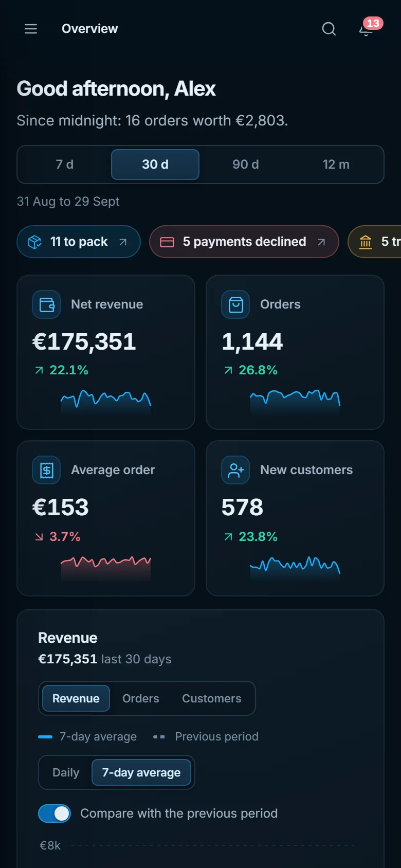Switch chart to the Revenue tab

pos(76,698)
